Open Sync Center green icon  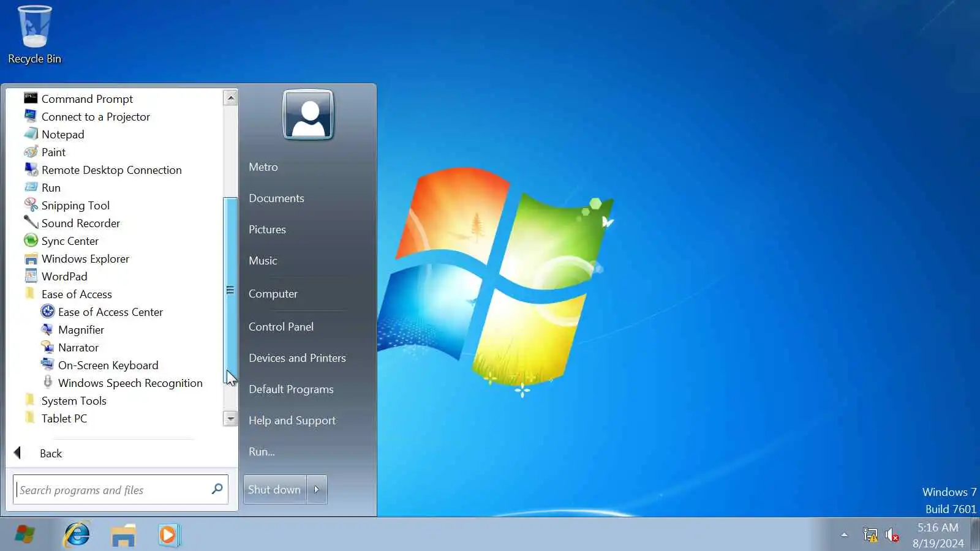point(31,240)
